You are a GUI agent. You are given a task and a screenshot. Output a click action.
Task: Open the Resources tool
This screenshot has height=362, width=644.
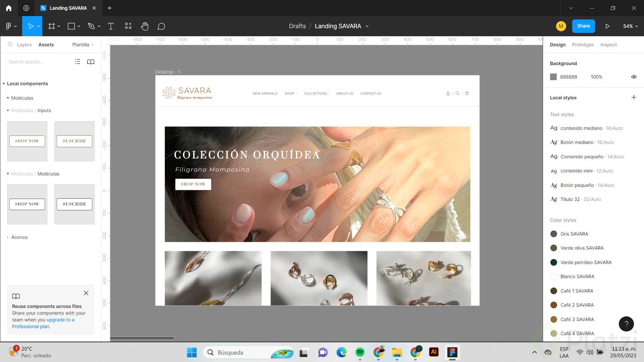pyautogui.click(x=128, y=26)
